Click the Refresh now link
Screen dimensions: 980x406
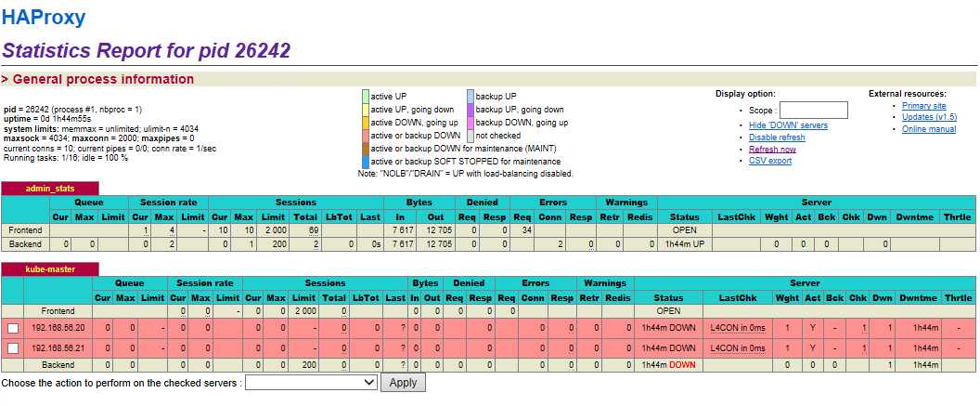pyautogui.click(x=772, y=149)
